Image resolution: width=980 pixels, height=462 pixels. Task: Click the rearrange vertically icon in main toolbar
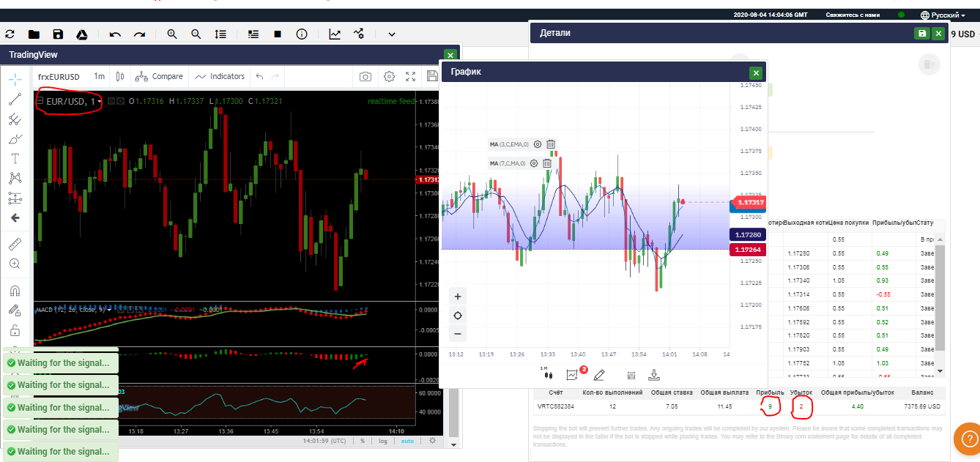(220, 34)
